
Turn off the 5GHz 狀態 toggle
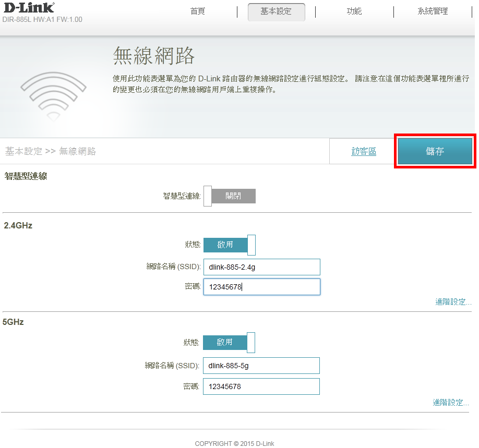point(229,343)
